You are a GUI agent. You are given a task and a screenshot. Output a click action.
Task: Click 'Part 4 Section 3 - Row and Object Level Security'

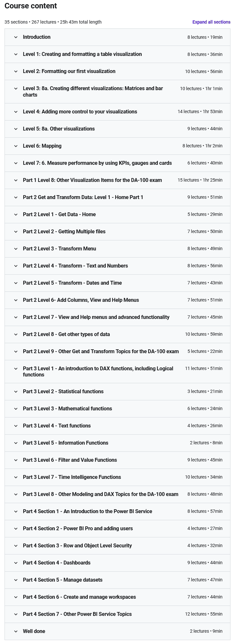77,545
